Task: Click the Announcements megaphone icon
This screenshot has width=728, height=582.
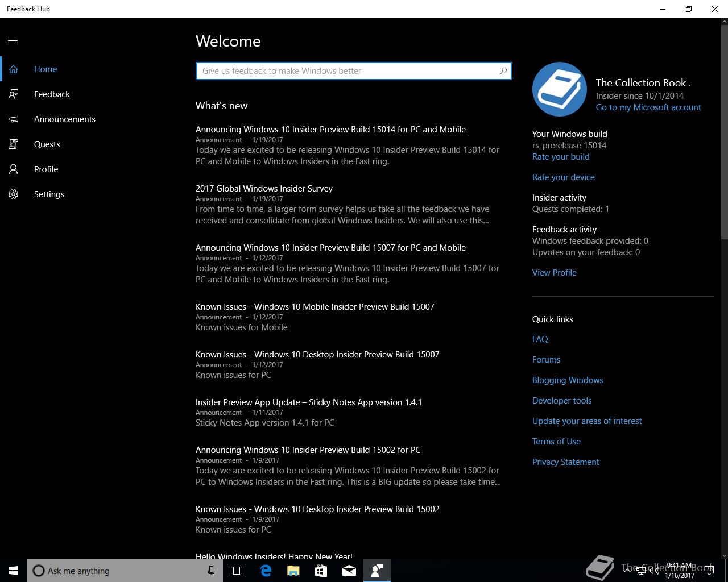Action: click(x=13, y=119)
